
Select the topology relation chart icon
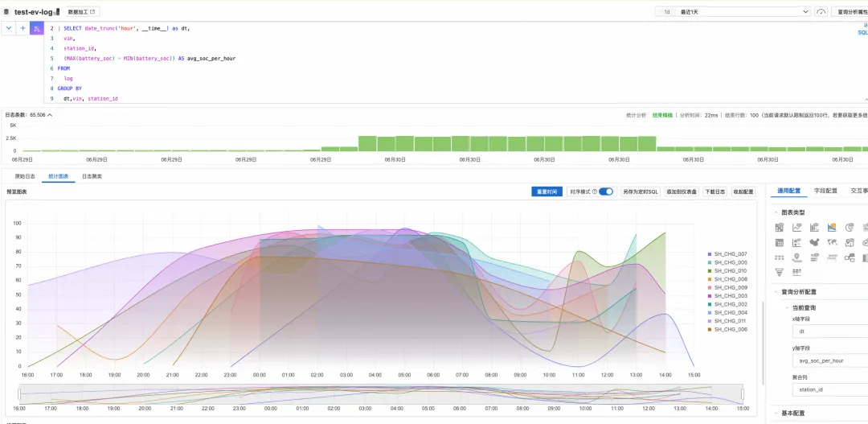[849, 257]
